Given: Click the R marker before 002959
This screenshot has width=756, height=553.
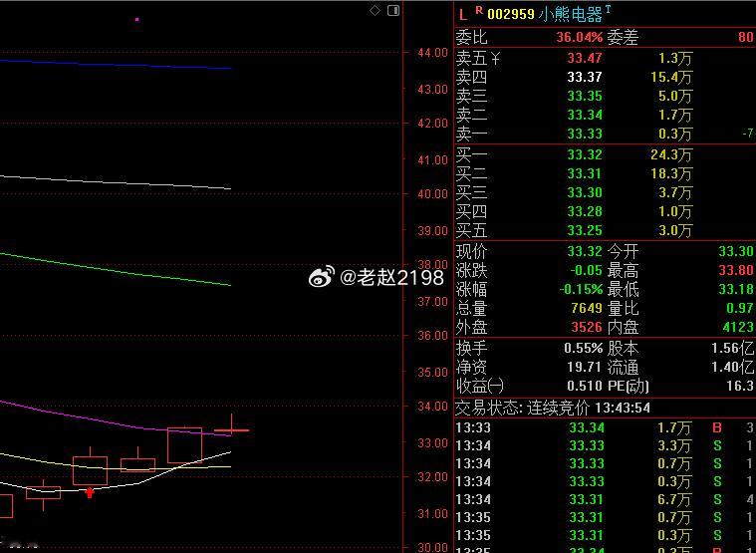Looking at the screenshot, I should tap(479, 9).
